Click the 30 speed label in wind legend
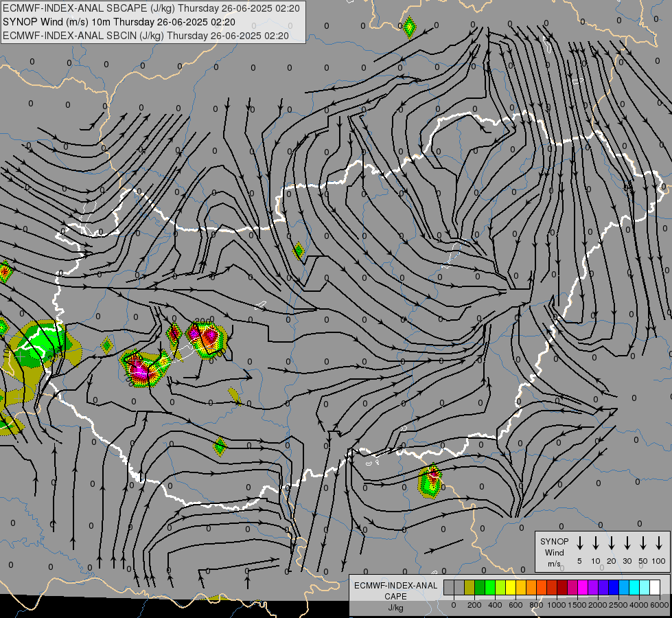The height and width of the screenshot is (618, 672). coord(627,561)
